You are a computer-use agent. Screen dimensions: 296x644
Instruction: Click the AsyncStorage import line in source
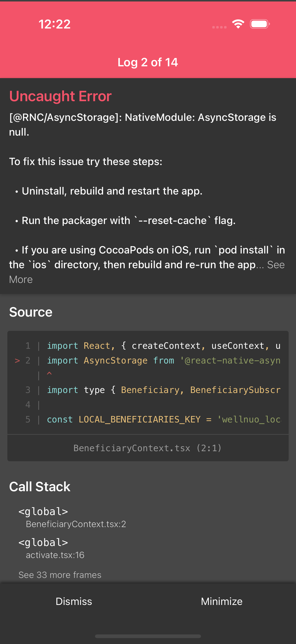coord(163,361)
